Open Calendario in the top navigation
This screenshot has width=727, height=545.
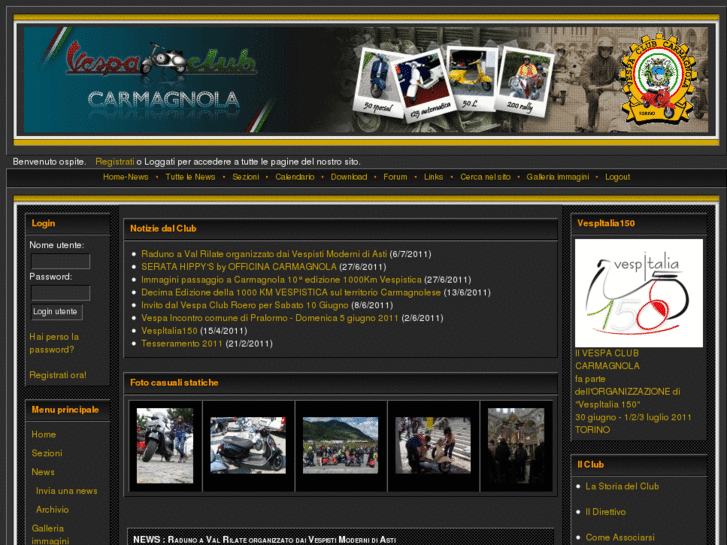pos(295,177)
